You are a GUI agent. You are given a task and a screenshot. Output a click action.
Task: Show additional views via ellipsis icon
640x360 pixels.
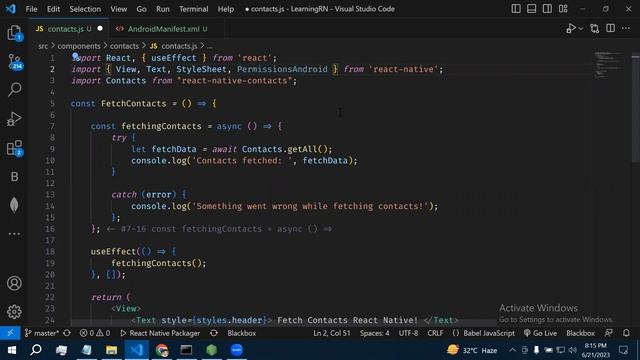pos(14,234)
